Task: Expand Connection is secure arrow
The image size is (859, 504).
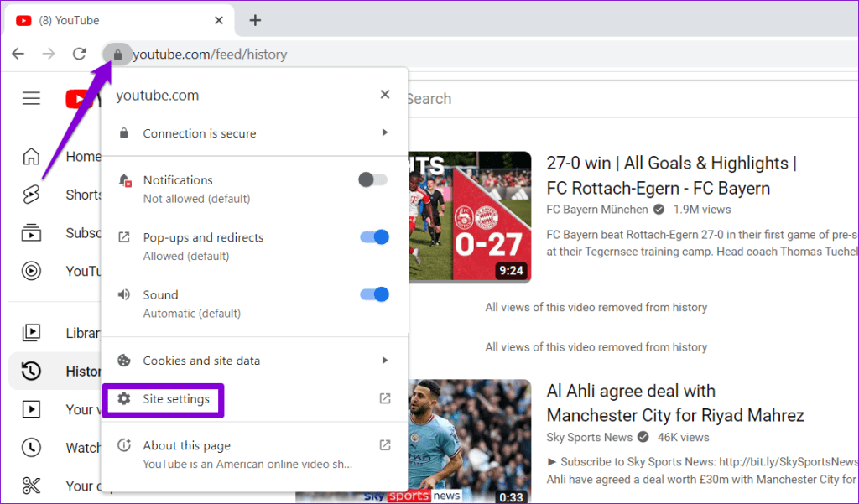Action: pyautogui.click(x=384, y=132)
